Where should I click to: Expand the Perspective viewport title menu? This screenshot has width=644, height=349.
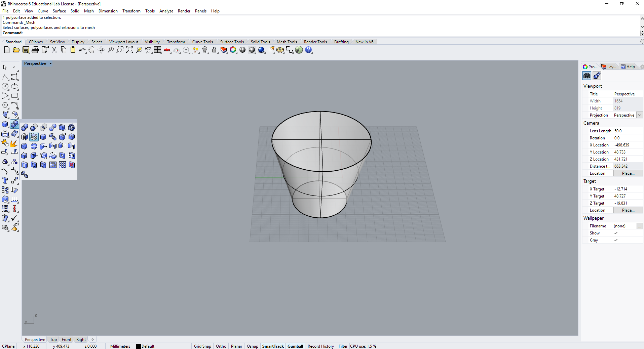tap(50, 63)
